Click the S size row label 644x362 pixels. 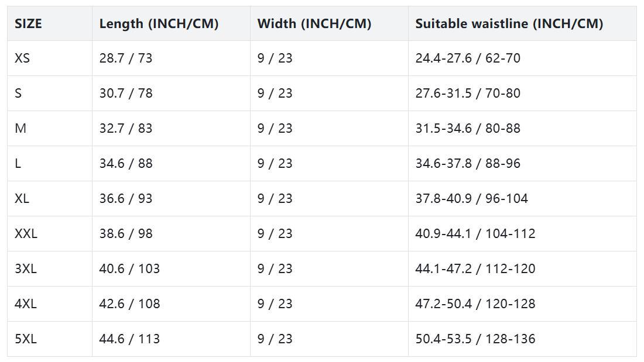[x=18, y=94]
